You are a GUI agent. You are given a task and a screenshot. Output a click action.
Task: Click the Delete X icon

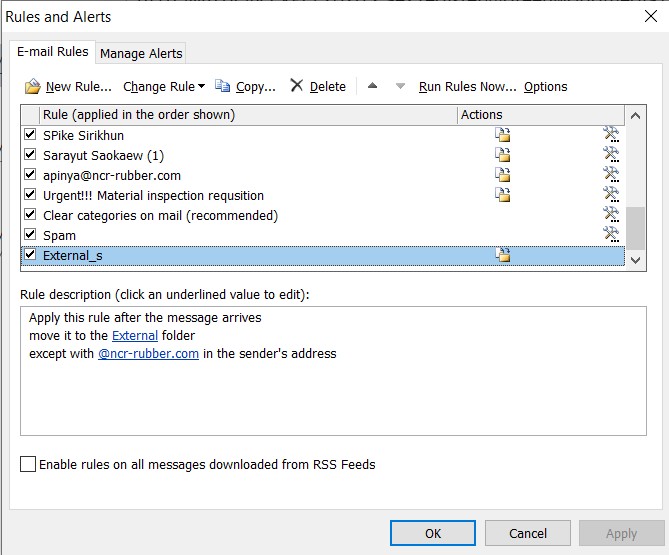pyautogui.click(x=296, y=86)
